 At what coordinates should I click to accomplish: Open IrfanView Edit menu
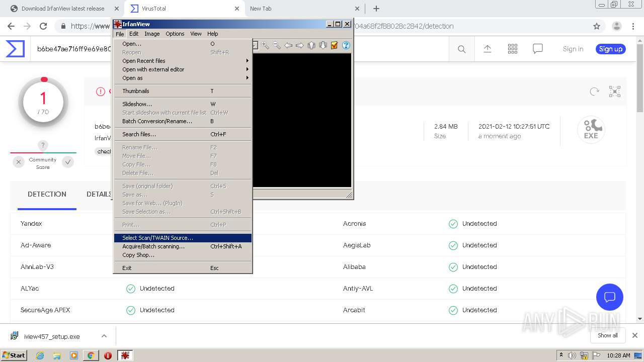pos(134,34)
